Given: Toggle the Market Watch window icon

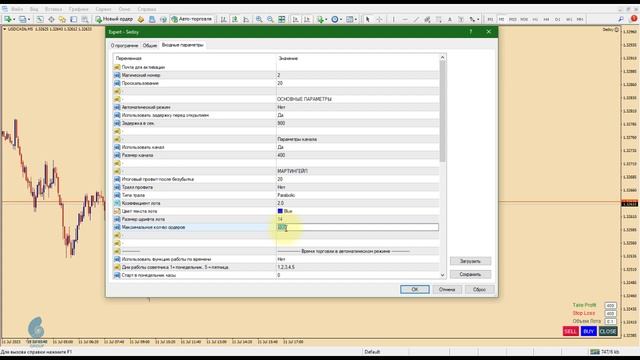Looking at the screenshot, I should (x=40, y=19).
